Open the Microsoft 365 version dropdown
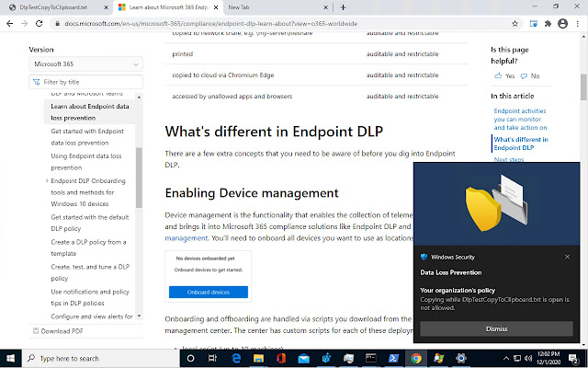This screenshot has height=368, width=588. pyautogui.click(x=85, y=64)
